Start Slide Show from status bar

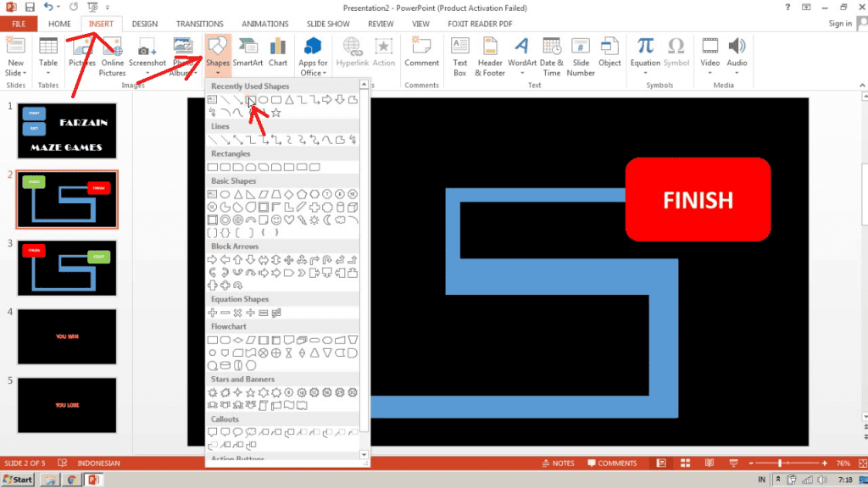tap(733, 463)
